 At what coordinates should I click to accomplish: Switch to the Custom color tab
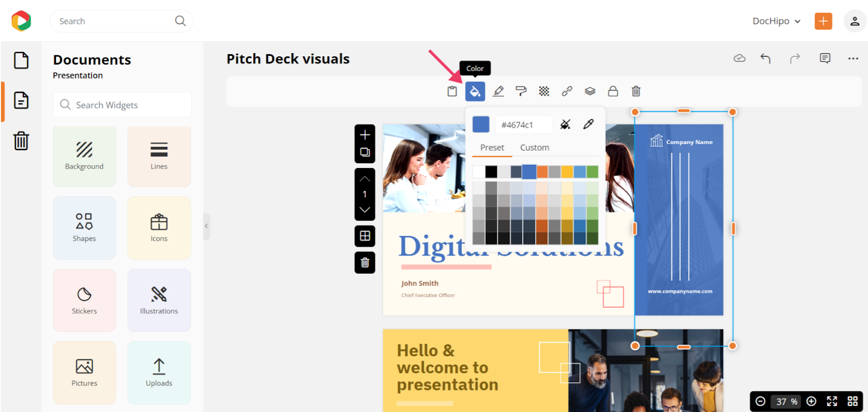(534, 147)
